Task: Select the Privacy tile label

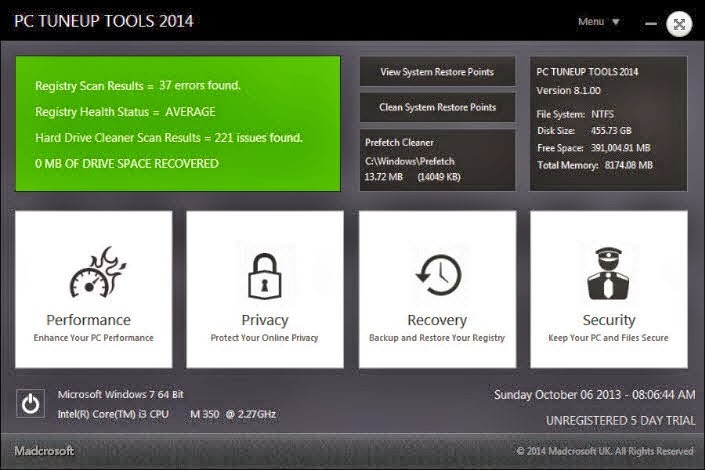Action: click(265, 320)
